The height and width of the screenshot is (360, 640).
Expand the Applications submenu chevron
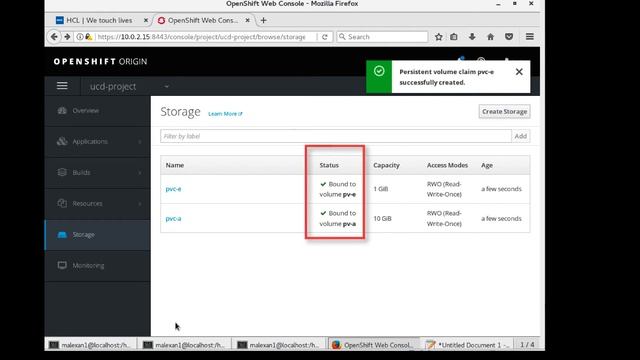click(140, 142)
